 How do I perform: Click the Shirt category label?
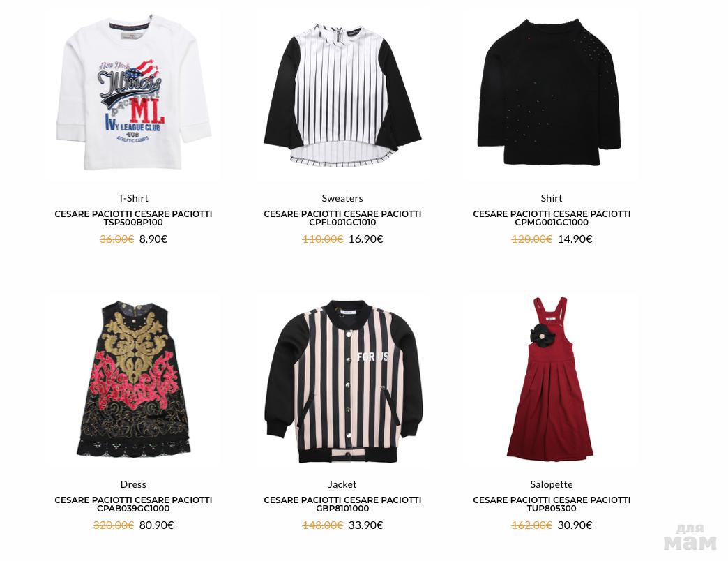[552, 198]
